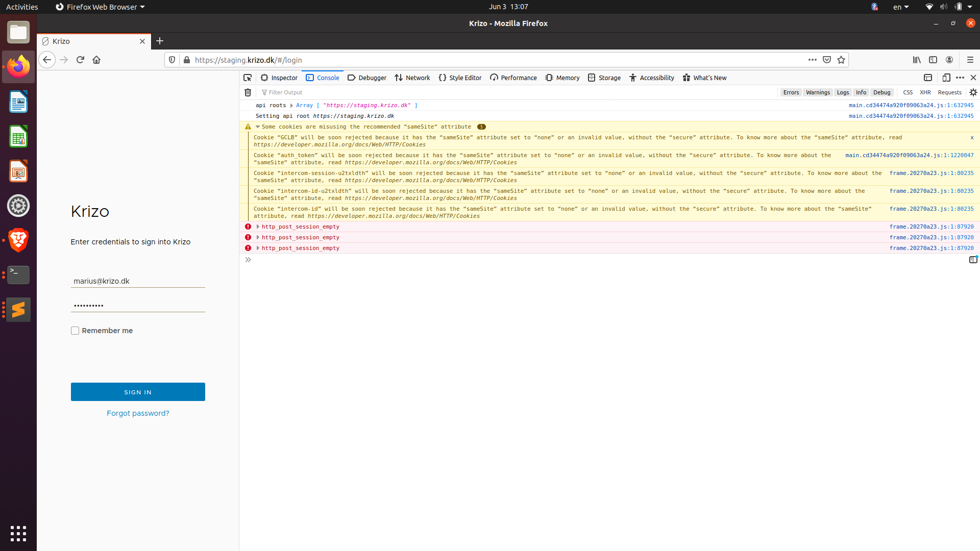Expand third http_post_session_empty error
Screen dimensions: 980x551
click(x=258, y=248)
